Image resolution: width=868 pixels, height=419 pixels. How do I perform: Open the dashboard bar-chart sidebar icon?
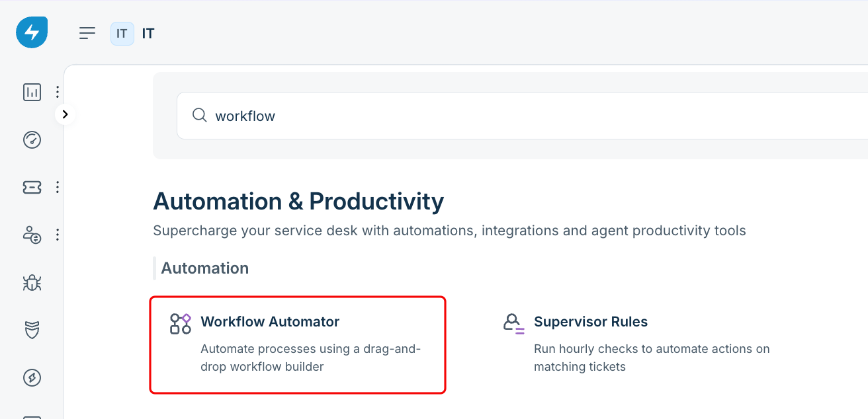pos(32,92)
